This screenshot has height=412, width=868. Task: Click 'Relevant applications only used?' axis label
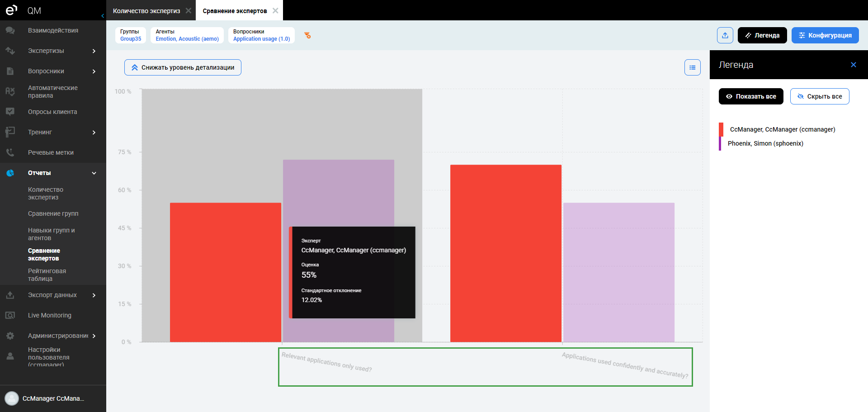coord(326,362)
